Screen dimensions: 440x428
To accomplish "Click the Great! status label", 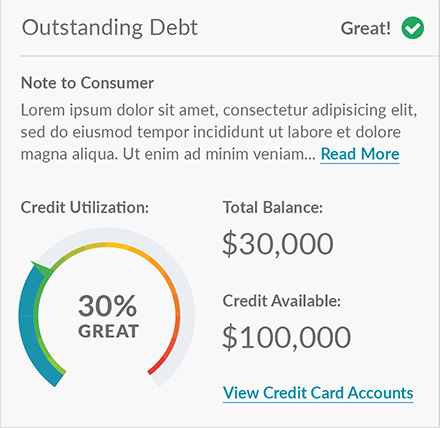I will 365,28.
